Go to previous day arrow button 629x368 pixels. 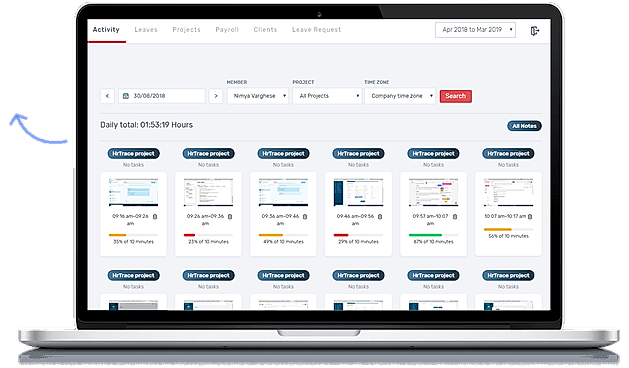click(108, 96)
